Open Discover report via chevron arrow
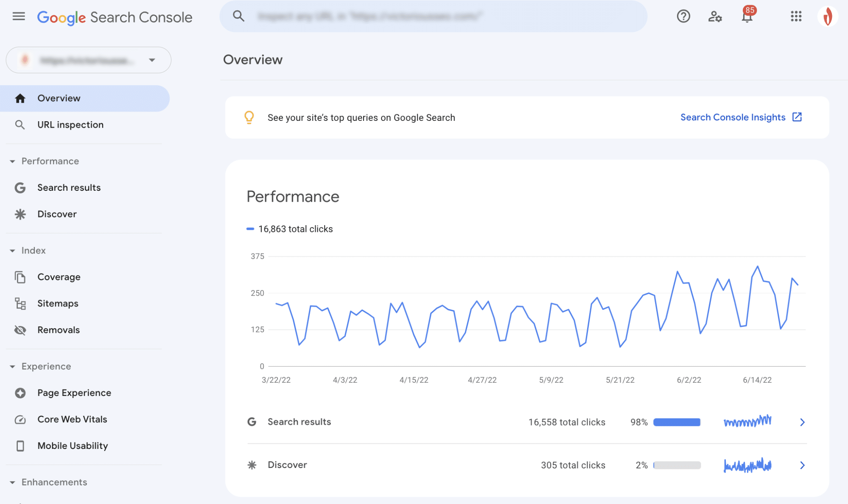Screen dimensions: 848x504 (x=802, y=465)
